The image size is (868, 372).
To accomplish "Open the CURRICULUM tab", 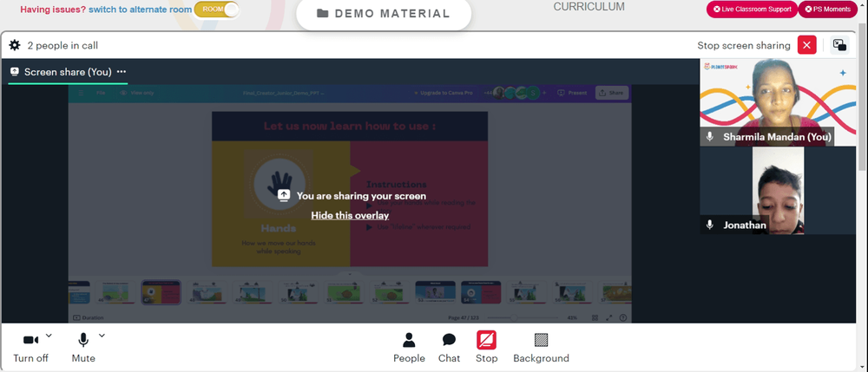I will [589, 7].
